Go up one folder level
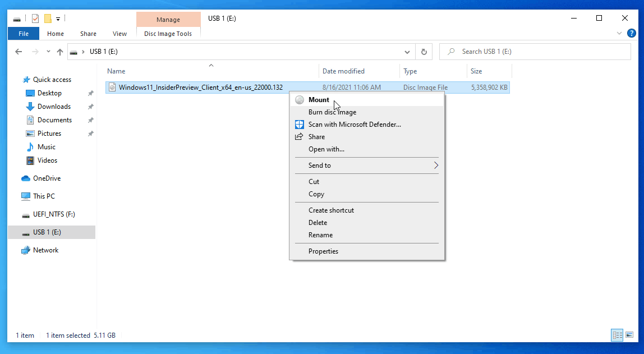Viewport: 644px width, 354px height. coord(60,52)
